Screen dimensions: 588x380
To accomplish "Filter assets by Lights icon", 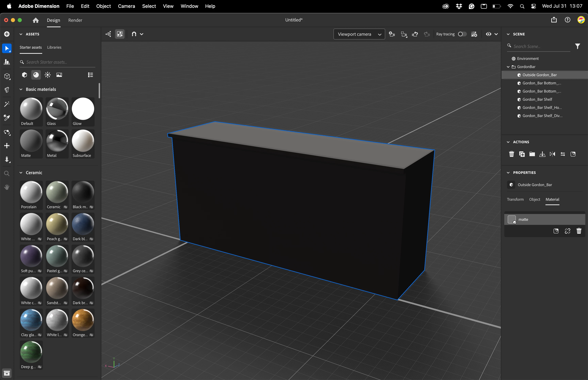I will coord(48,75).
